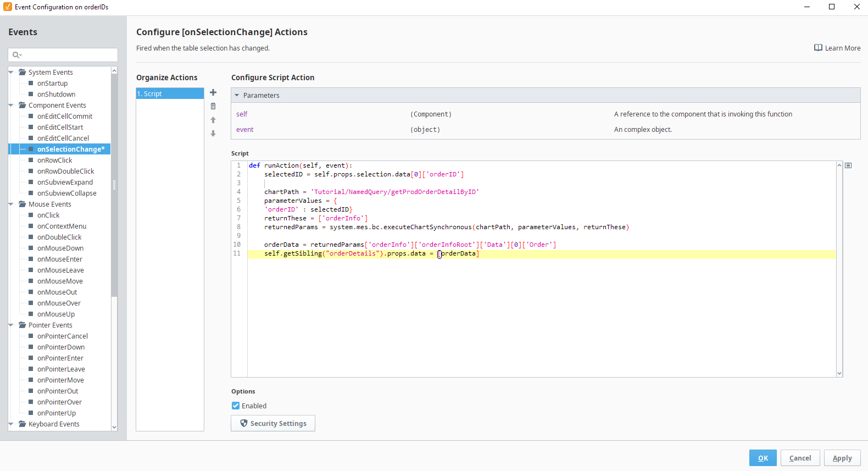Click the move action down arrow
This screenshot has height=471, width=868.
point(213,134)
